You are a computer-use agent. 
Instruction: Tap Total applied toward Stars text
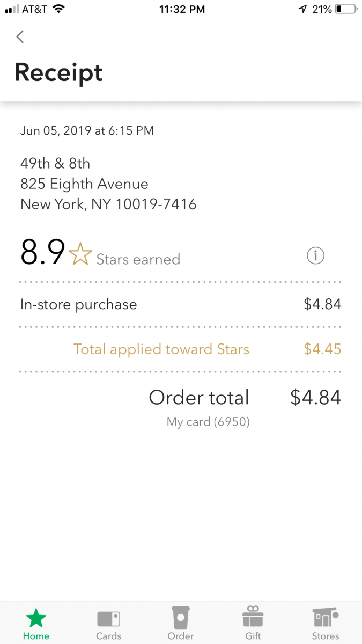pos(161,349)
